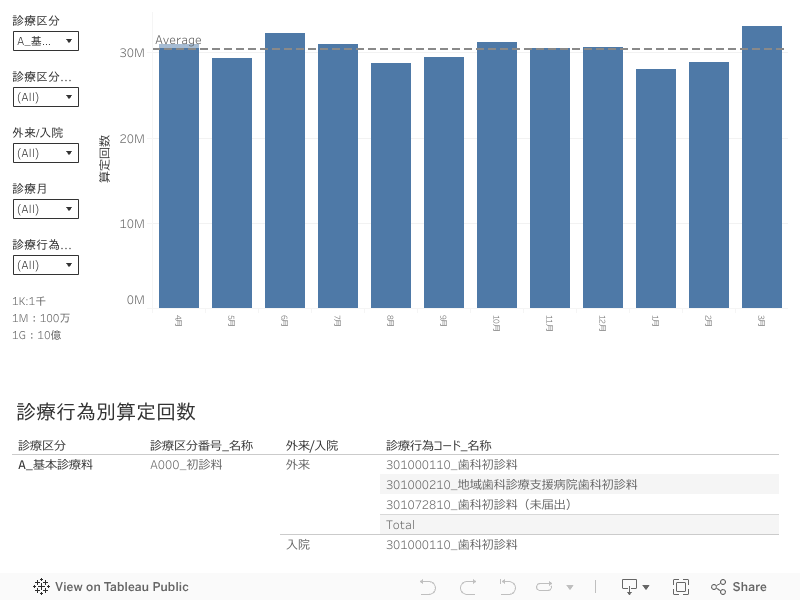The image size is (800, 600).
Task: Click the 診療区分 column header
Action: (42, 445)
